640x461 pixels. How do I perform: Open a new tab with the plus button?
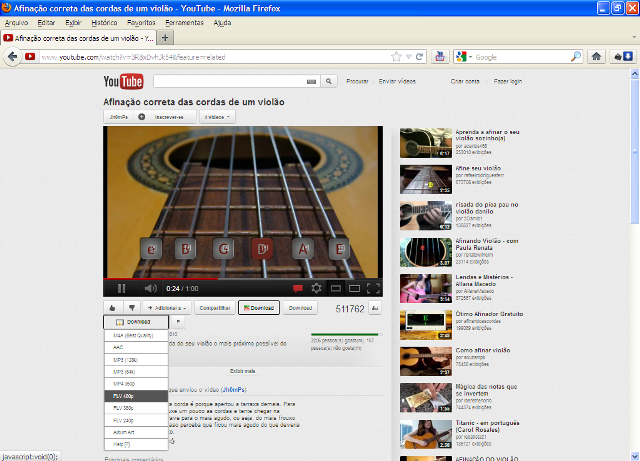[x=165, y=38]
